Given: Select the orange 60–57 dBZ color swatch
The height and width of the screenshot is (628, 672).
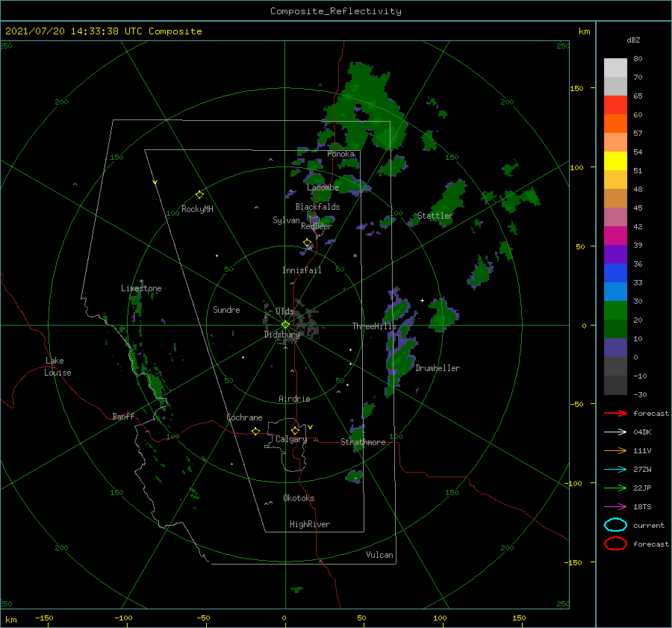Looking at the screenshot, I should click(615, 123).
